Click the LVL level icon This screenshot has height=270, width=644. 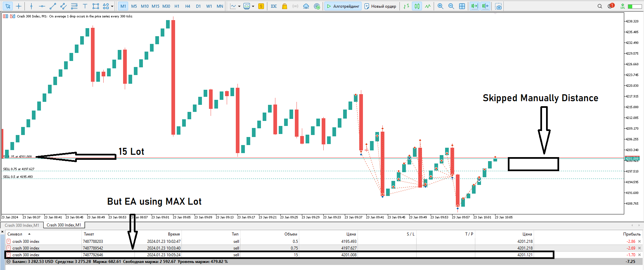[x=623, y=6]
